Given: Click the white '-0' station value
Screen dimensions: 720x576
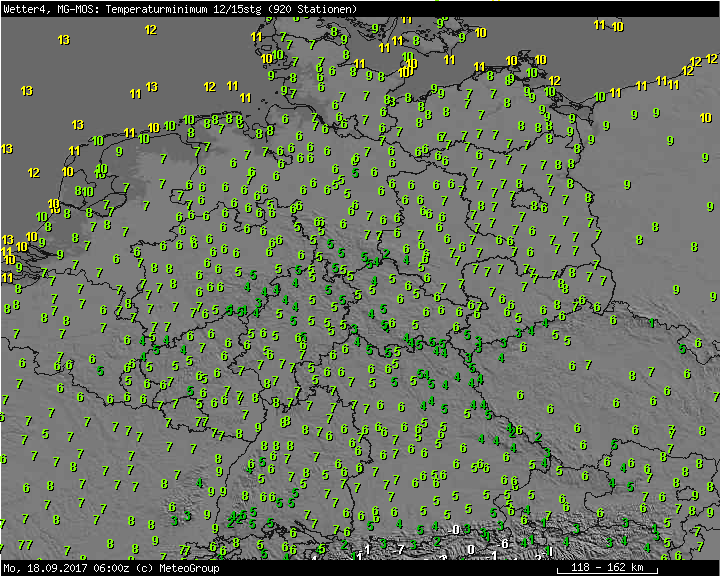Looking at the screenshot, I should pos(455,530).
